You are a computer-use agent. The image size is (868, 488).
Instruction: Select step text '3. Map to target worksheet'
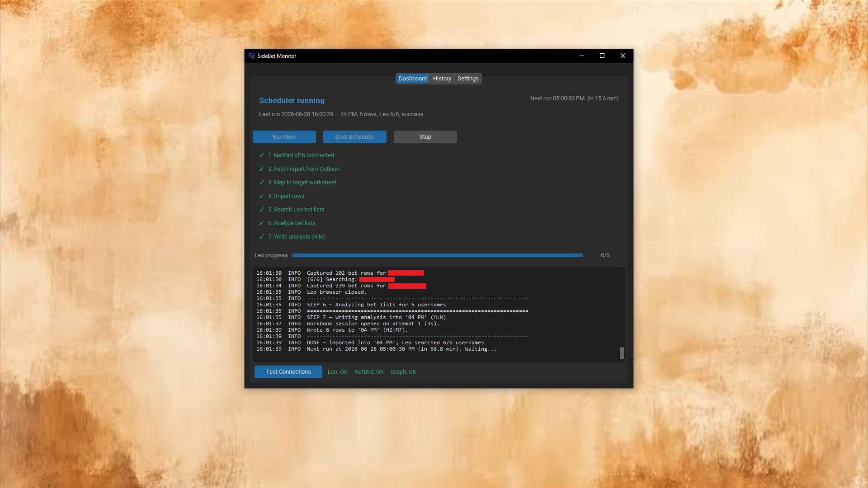click(302, 183)
